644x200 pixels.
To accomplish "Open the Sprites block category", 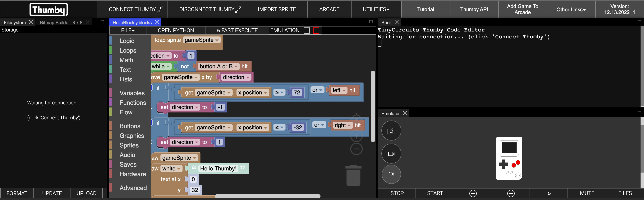I will tap(129, 145).
